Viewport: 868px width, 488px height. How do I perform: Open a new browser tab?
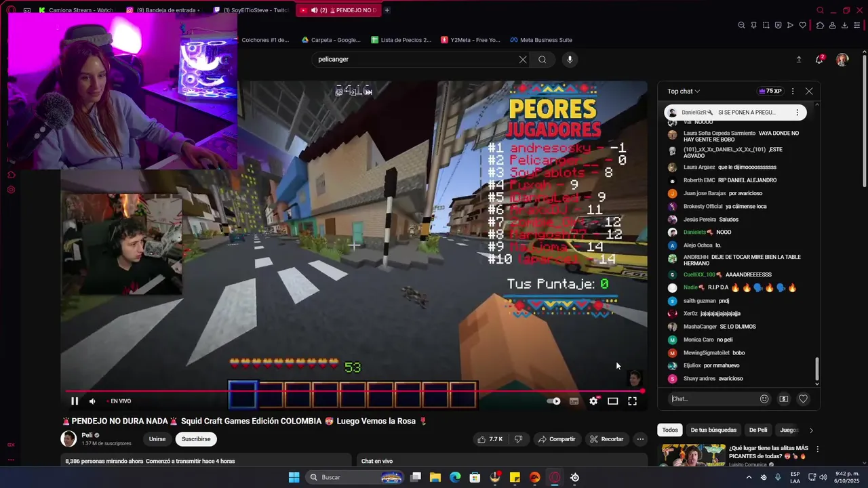click(387, 10)
